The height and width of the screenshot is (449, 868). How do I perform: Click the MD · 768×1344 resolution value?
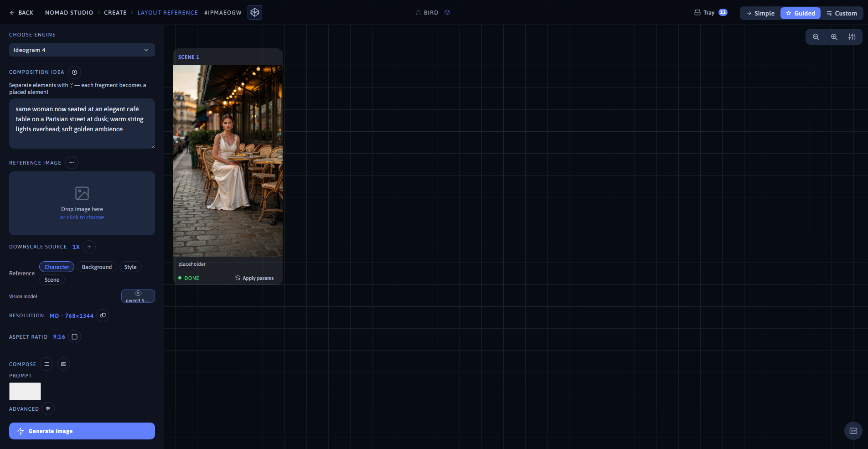click(x=72, y=316)
